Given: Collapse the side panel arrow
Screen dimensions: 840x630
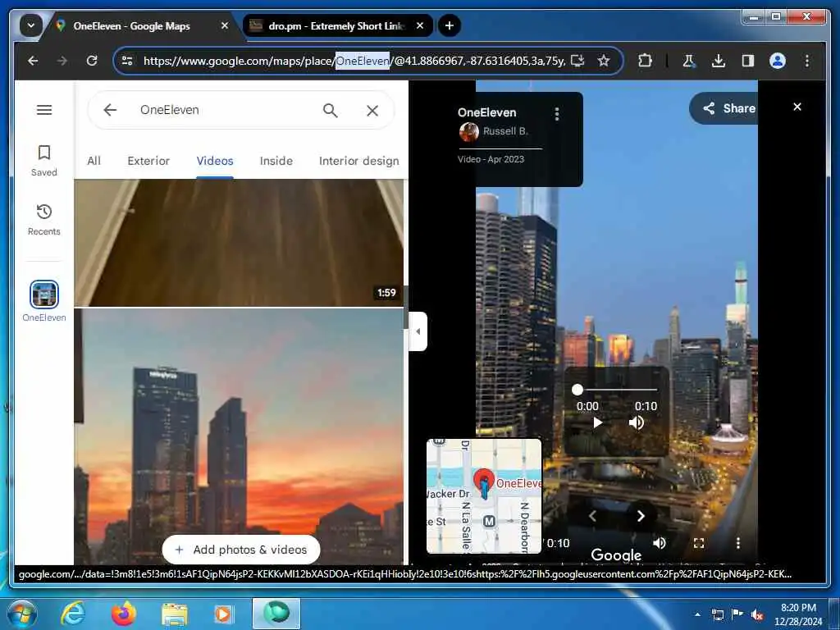Looking at the screenshot, I should (418, 331).
